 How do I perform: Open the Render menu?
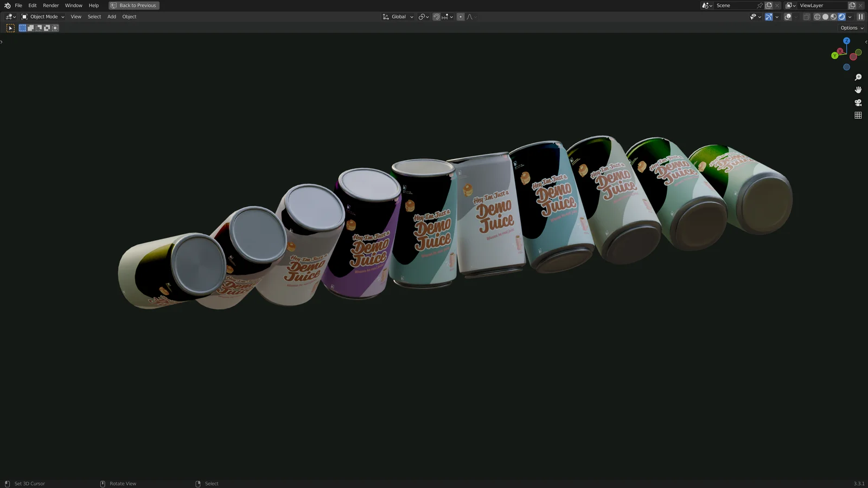(50, 5)
